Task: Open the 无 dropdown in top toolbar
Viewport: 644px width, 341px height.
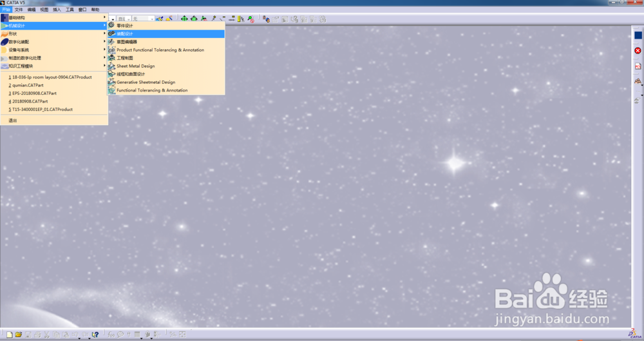Action: (143, 19)
